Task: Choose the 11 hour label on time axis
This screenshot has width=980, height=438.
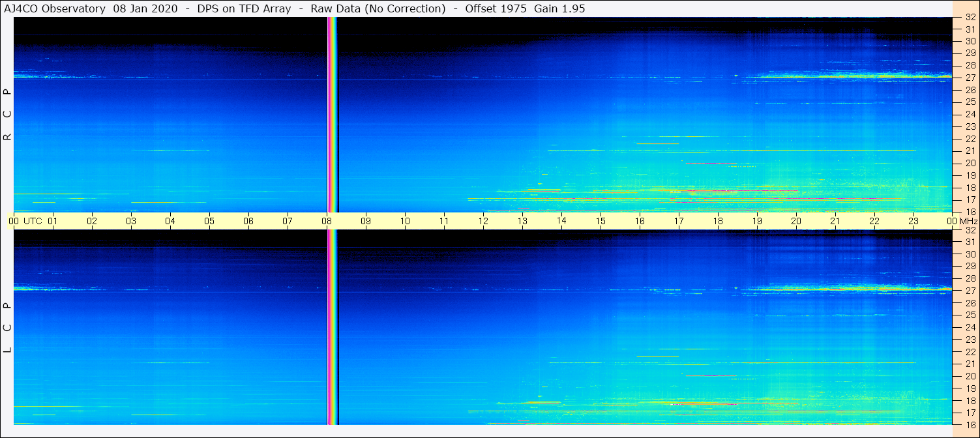Action: click(444, 221)
